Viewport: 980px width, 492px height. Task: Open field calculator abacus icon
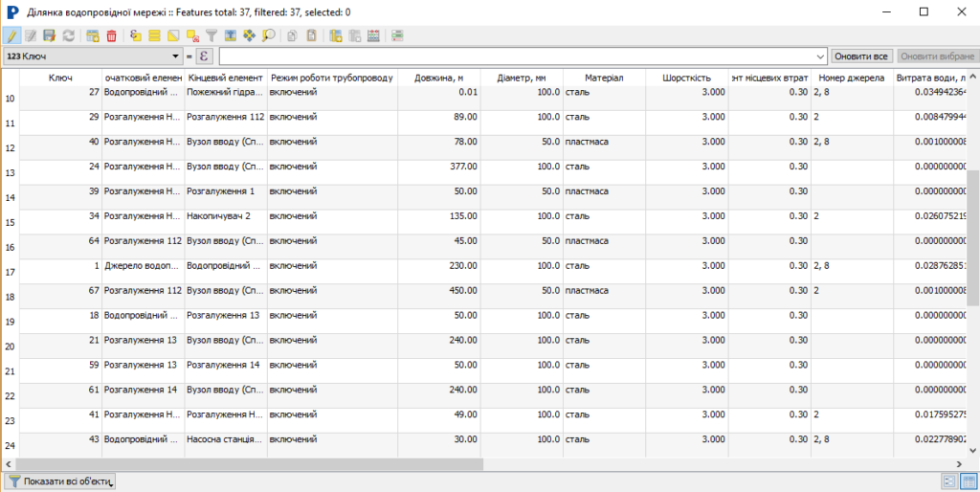(x=374, y=35)
